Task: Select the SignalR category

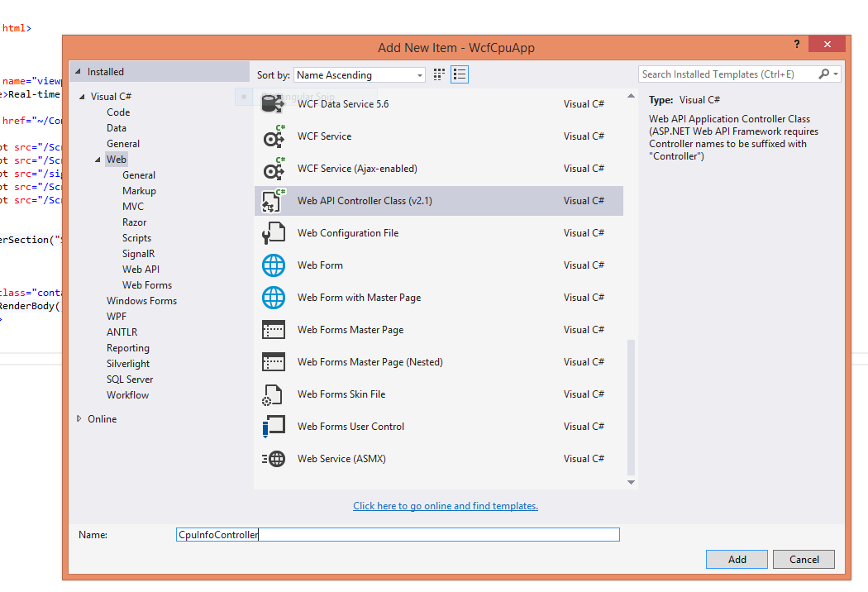Action: [139, 253]
